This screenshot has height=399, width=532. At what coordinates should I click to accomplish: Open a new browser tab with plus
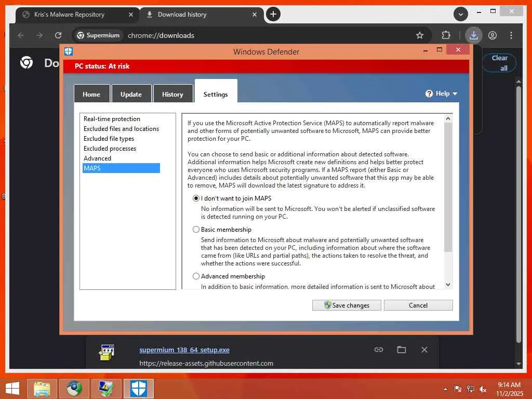coord(273,14)
